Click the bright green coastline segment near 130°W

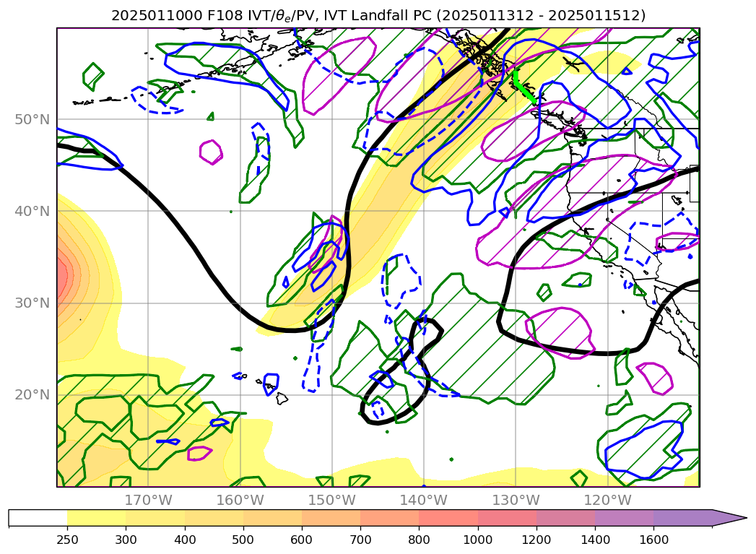point(523,87)
